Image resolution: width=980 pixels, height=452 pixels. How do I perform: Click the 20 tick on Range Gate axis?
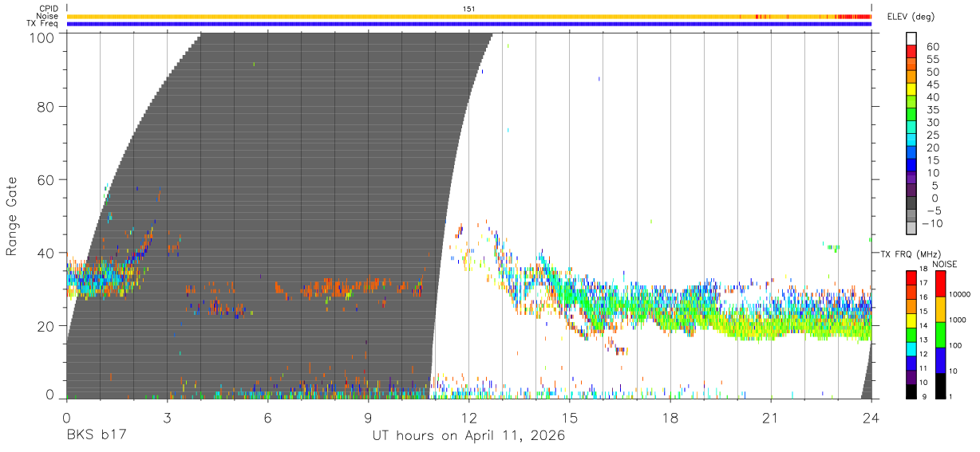(45, 326)
